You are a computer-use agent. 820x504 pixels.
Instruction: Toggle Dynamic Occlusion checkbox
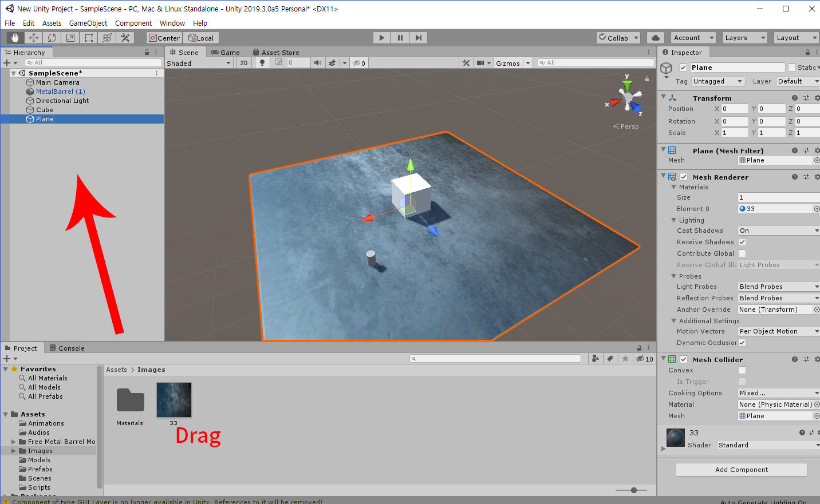(x=742, y=343)
